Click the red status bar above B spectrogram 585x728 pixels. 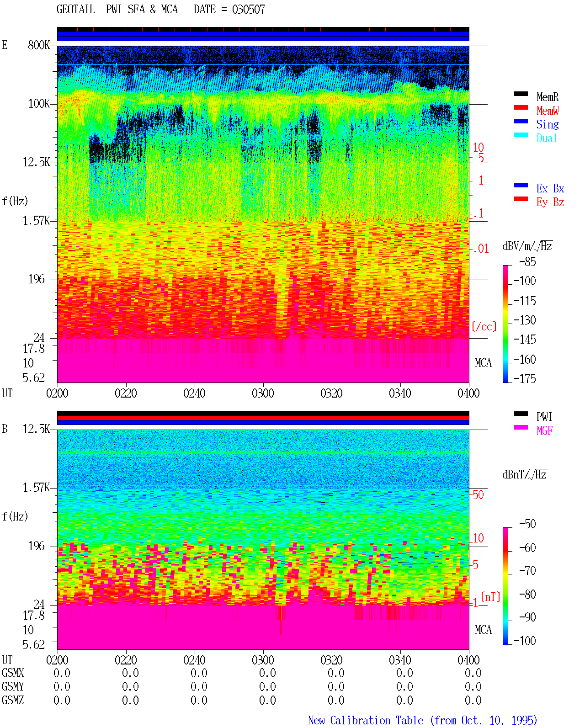pos(263,418)
